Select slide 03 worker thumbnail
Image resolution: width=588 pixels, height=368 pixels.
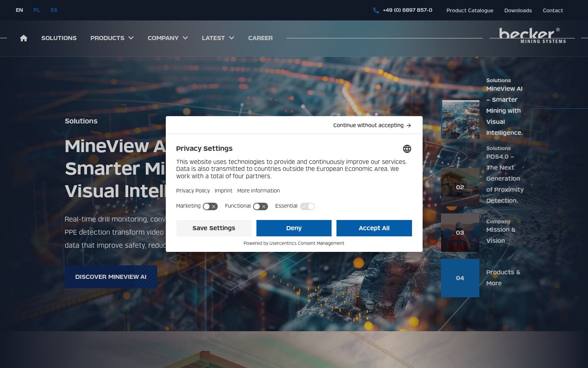(460, 233)
